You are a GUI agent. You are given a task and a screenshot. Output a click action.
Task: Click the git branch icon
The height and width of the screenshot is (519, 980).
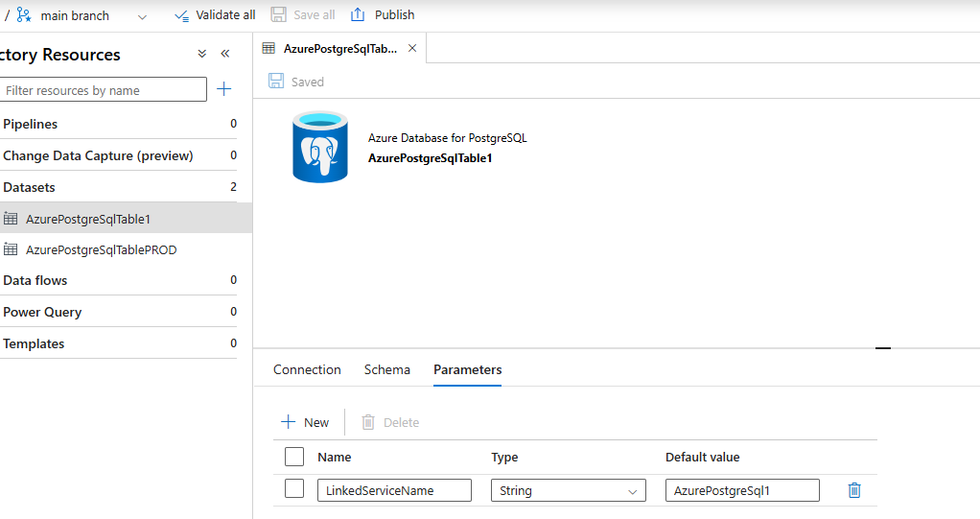click(x=24, y=15)
